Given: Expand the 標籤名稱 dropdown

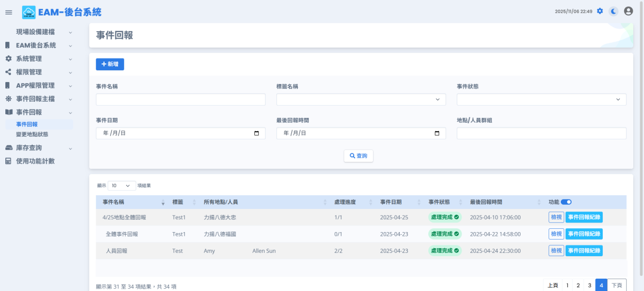Looking at the screenshot, I should coord(361,100).
